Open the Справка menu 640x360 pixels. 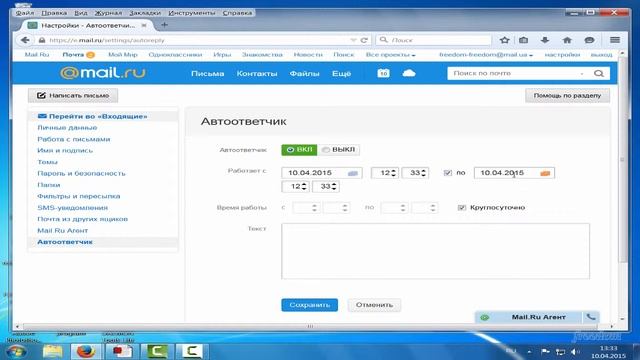tap(237, 13)
